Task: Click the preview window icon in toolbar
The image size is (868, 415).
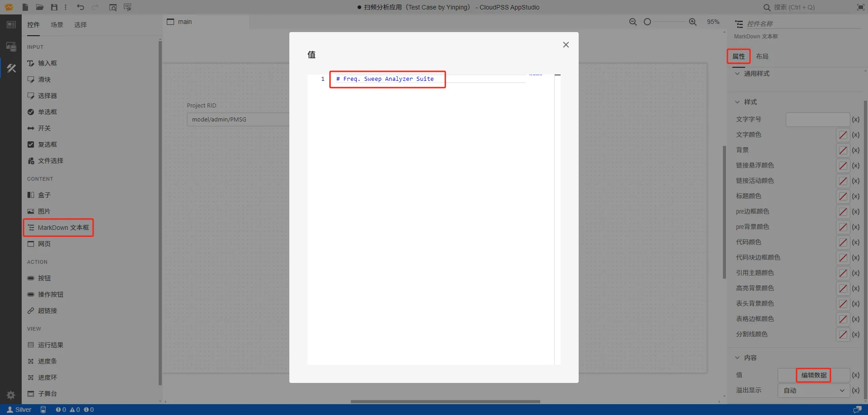Action: [113, 7]
